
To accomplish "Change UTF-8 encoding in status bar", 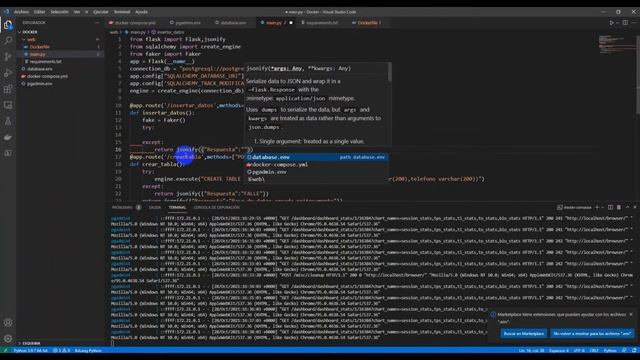I will tap(579, 350).
